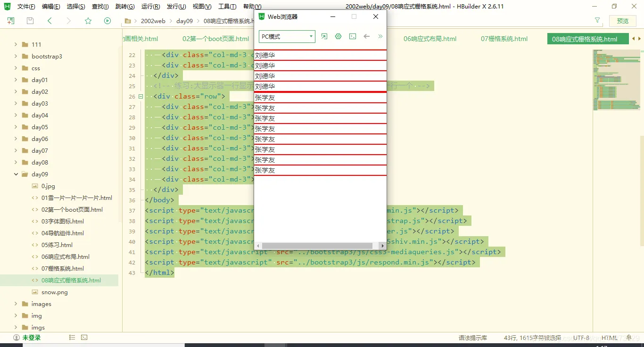Click the Web浏览器 double-chevron more icon
Image resolution: width=644 pixels, height=347 pixels.
coord(380,36)
